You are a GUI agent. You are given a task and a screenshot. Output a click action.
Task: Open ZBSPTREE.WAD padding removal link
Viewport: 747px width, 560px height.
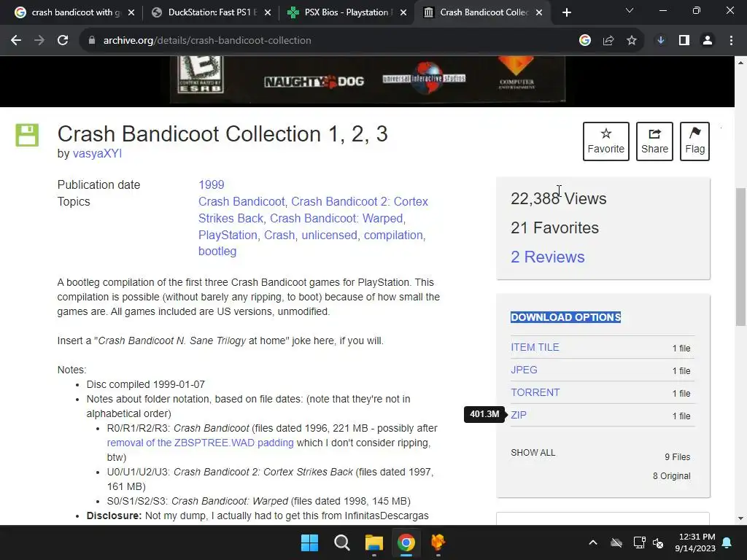[x=200, y=443]
